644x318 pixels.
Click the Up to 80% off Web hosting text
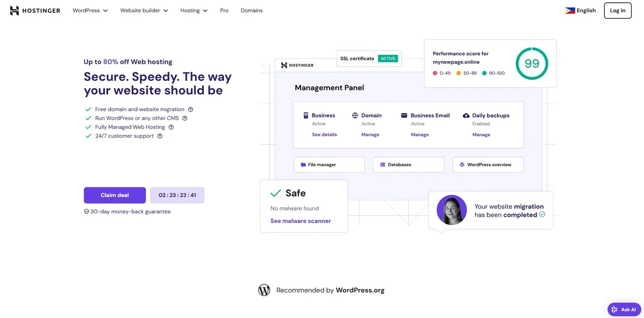(x=128, y=62)
